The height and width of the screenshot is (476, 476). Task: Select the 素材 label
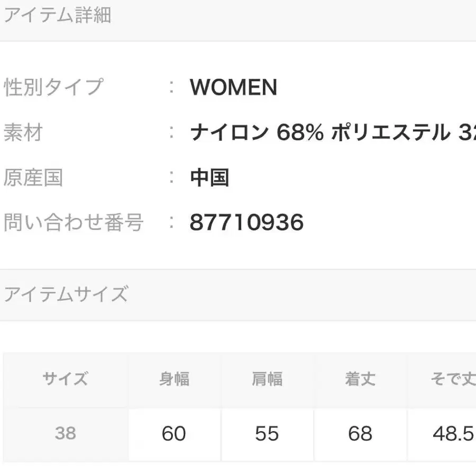[x=23, y=132]
